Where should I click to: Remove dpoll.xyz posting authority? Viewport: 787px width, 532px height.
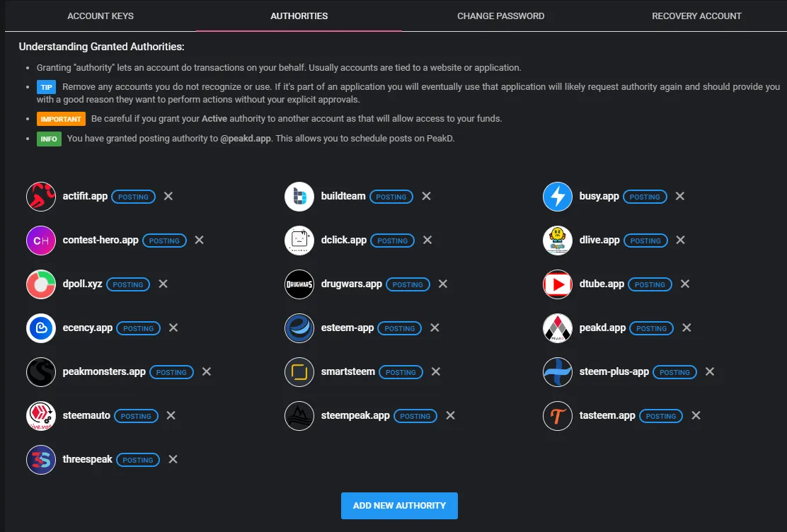tap(163, 284)
